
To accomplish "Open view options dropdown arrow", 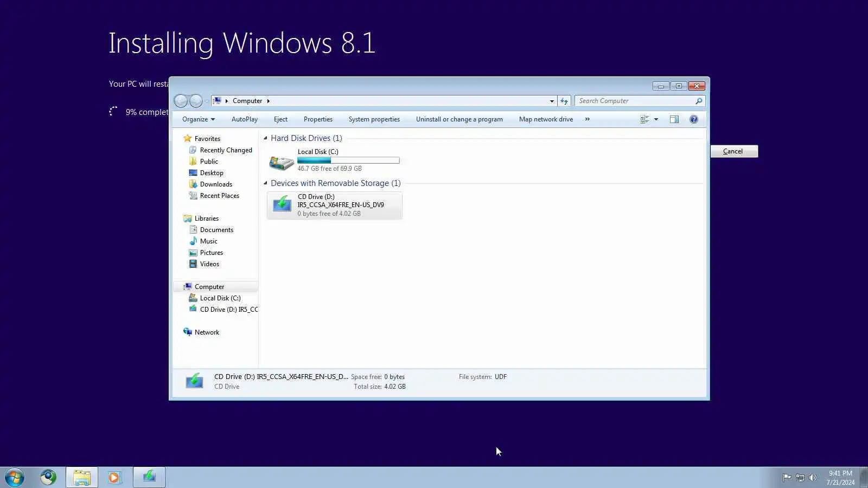I will 656,119.
